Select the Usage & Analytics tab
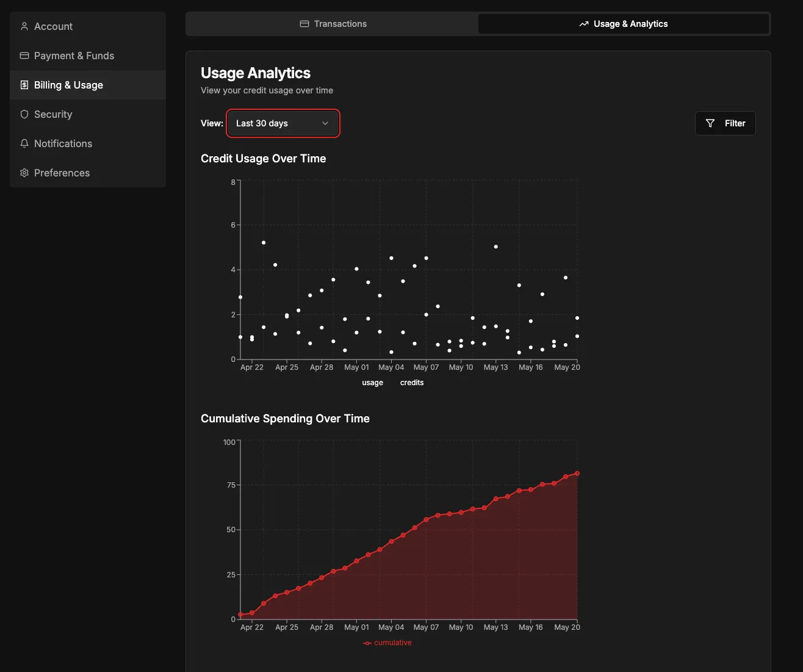Screen dimensions: 803x672 coord(624,24)
